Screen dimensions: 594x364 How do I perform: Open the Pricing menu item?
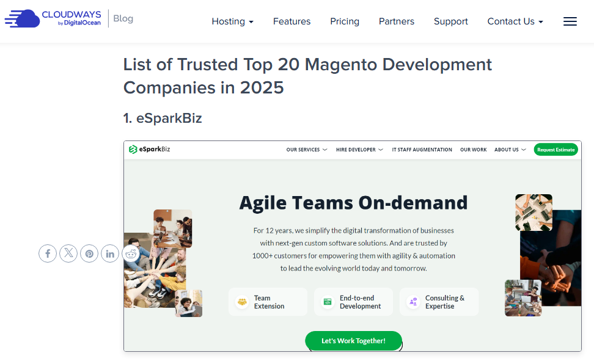(x=344, y=21)
